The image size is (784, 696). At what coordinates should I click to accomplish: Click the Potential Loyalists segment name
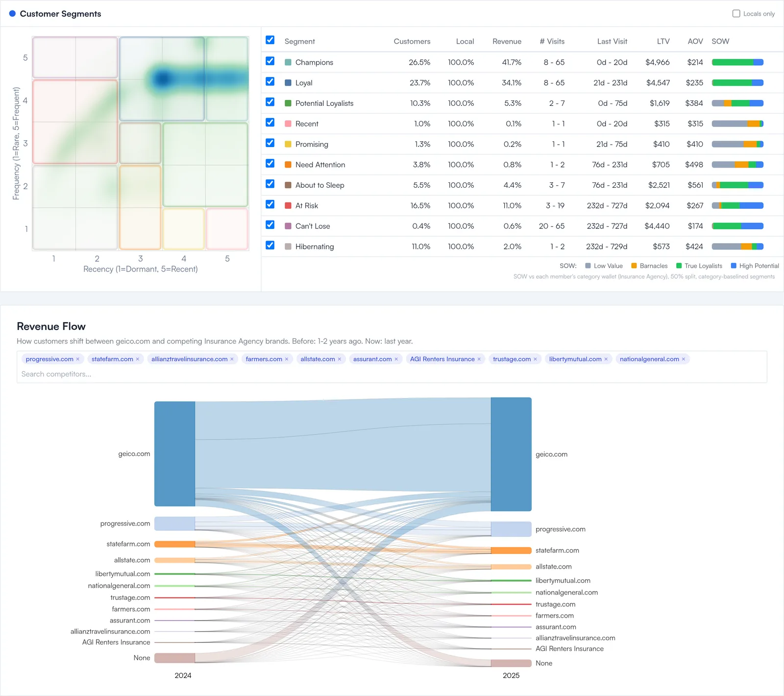(x=324, y=103)
